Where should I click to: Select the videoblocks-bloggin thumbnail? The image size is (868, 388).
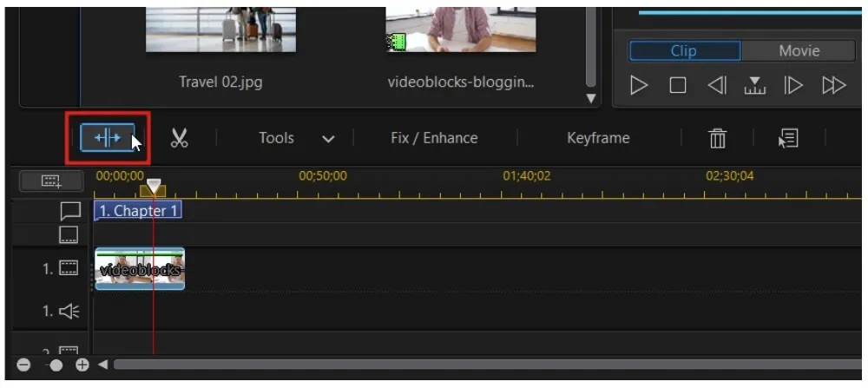tap(461, 30)
